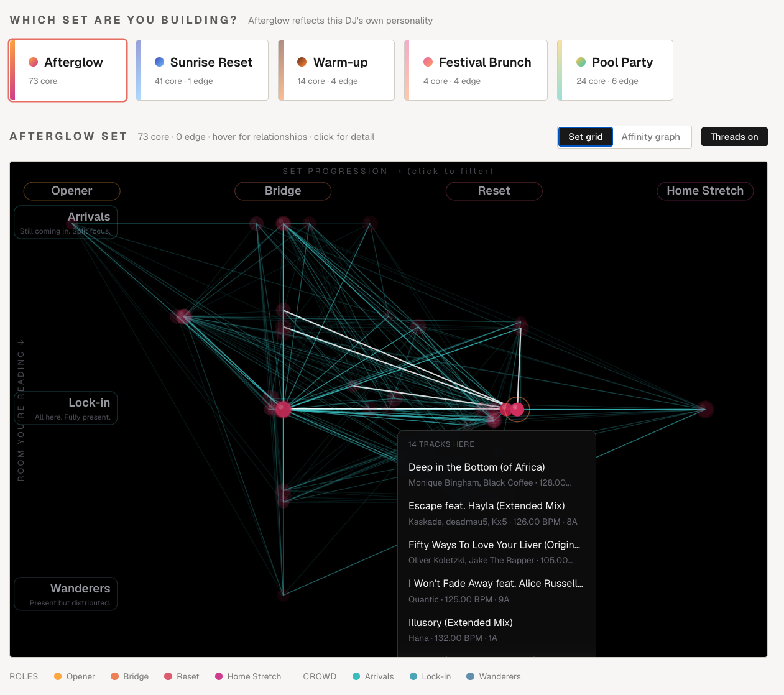Click the Arrivals legend teal dot
The height and width of the screenshot is (695, 784).
tap(356, 676)
